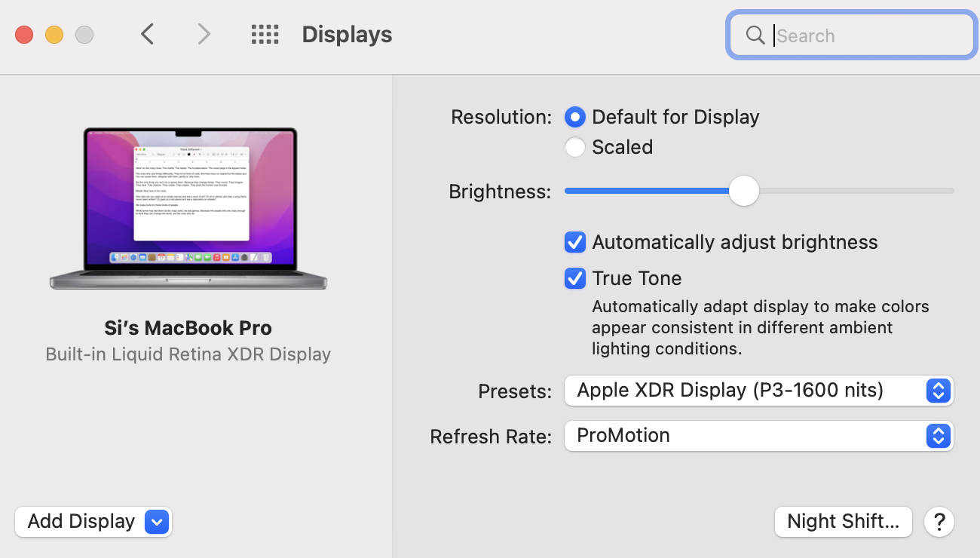Show all preferences via grid icon

pos(265,35)
